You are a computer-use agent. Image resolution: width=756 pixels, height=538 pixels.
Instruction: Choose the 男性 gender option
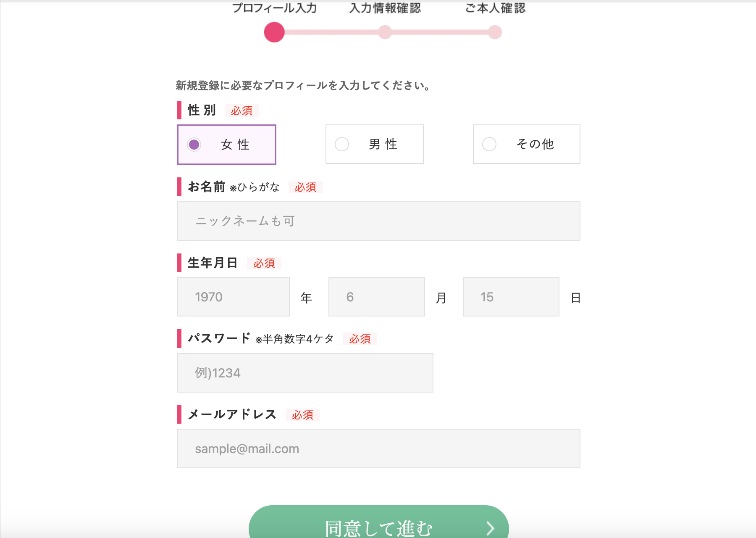[342, 144]
